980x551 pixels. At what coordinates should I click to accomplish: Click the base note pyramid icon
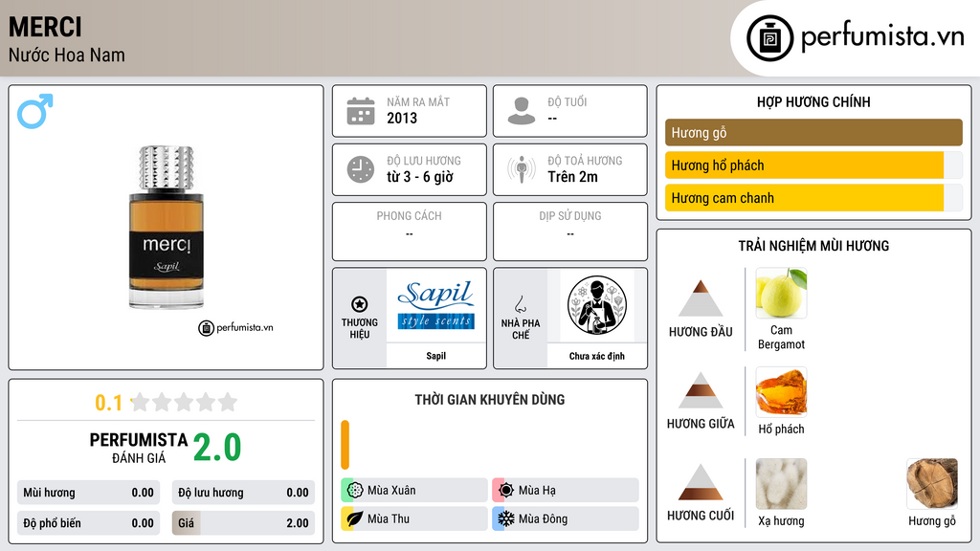701,482
